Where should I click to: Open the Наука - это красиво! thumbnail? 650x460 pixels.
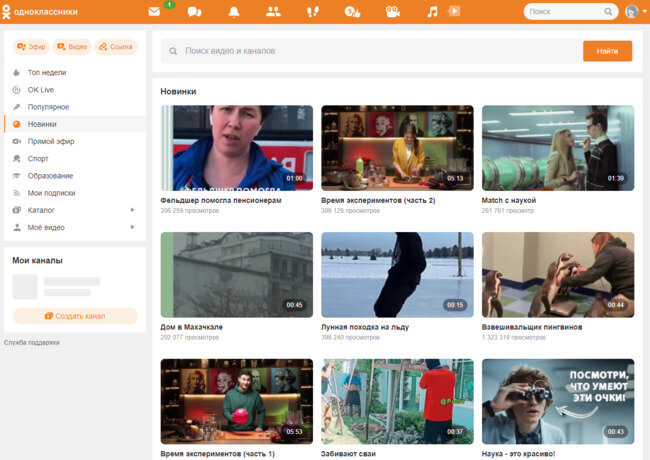[x=558, y=402]
